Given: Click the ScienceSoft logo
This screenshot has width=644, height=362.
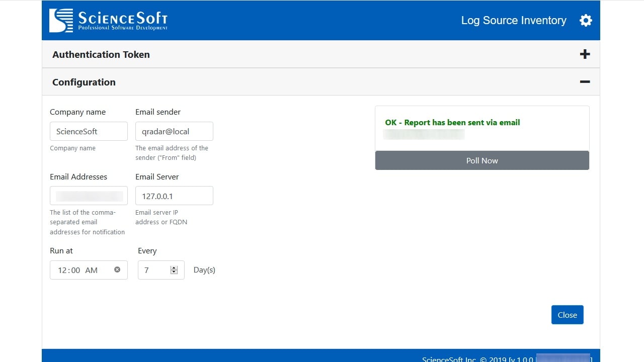Looking at the screenshot, I should [x=108, y=21].
